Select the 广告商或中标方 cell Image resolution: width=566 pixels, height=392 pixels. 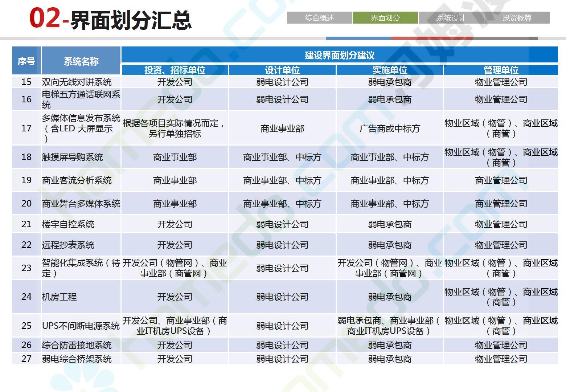click(x=390, y=128)
